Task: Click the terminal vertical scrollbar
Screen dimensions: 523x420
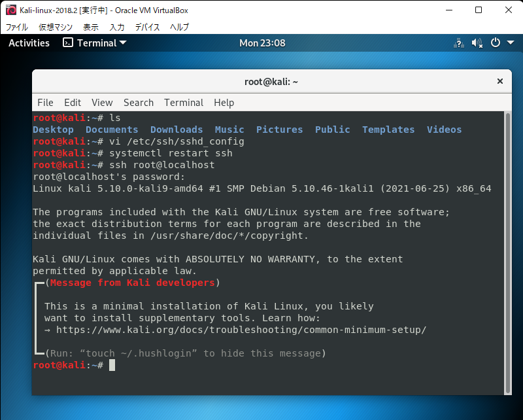Action: tap(508, 253)
